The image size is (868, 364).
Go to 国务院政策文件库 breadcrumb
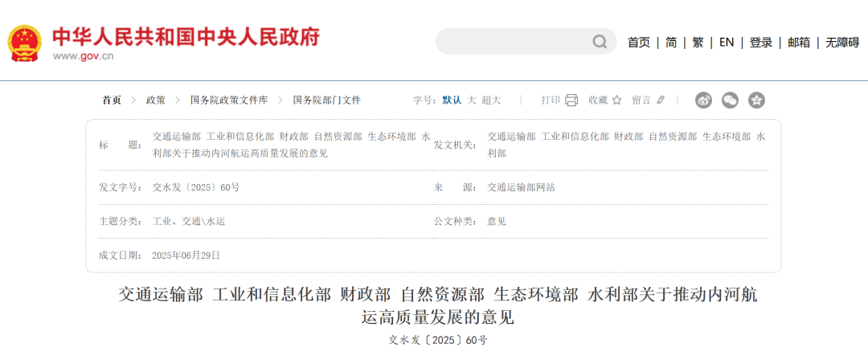pyautogui.click(x=228, y=100)
